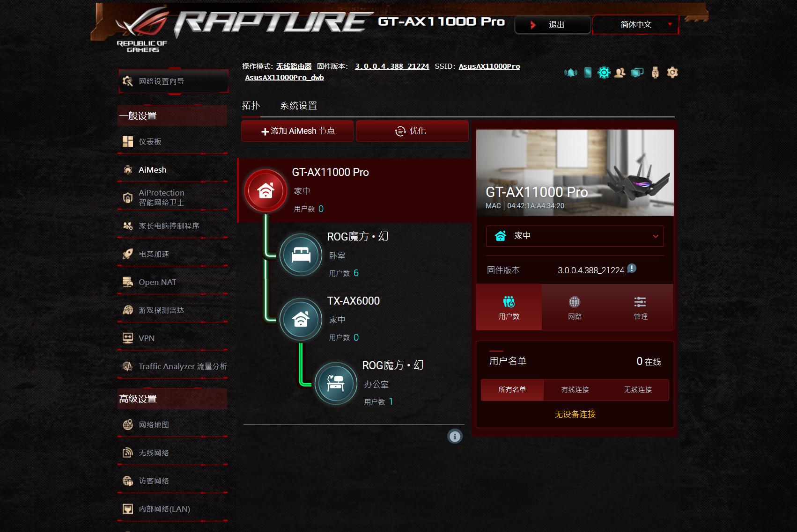Select the office ROG node desk icon
The height and width of the screenshot is (532, 797).
click(336, 383)
